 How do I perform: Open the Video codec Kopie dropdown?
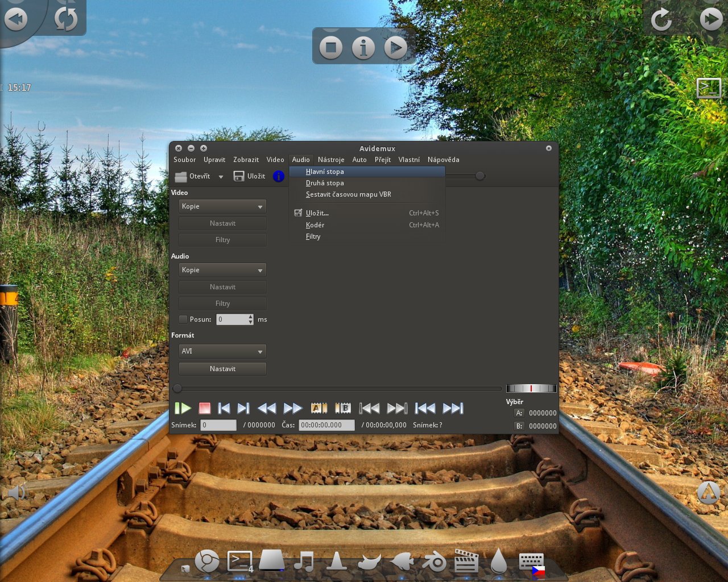pos(222,206)
